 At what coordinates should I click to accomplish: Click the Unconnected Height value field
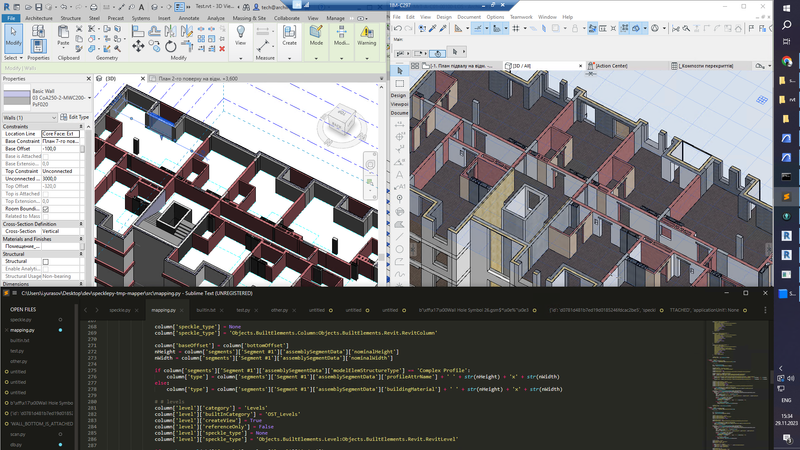click(x=62, y=178)
